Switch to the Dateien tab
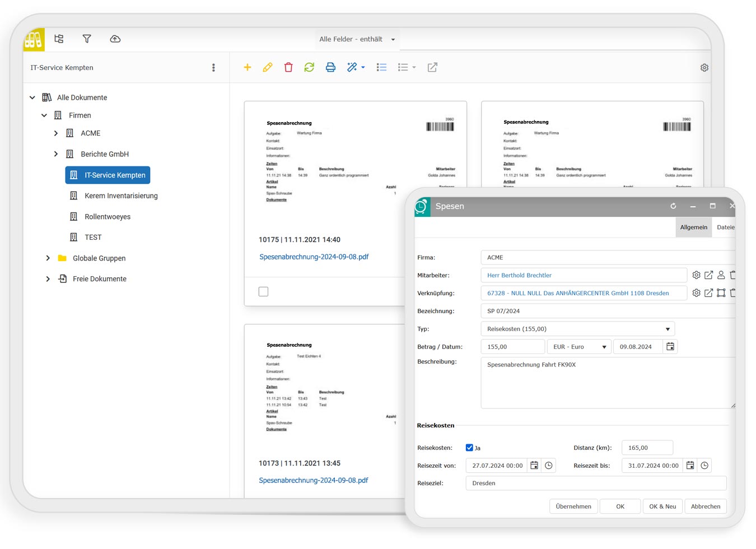Screen dimensions: 756x549 coord(725,227)
